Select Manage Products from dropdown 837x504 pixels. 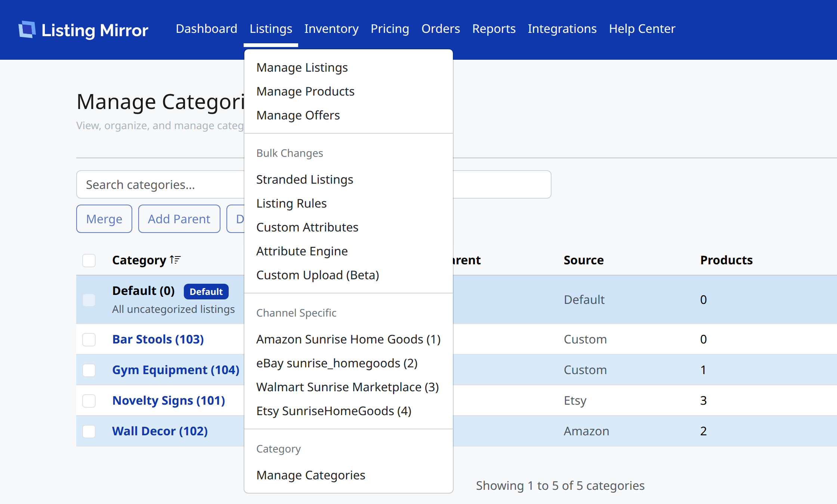point(348,91)
